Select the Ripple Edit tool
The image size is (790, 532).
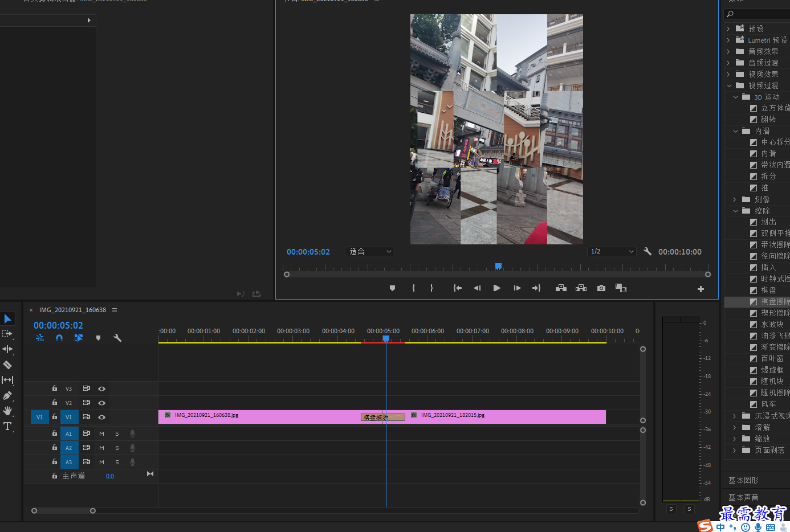tap(7, 349)
